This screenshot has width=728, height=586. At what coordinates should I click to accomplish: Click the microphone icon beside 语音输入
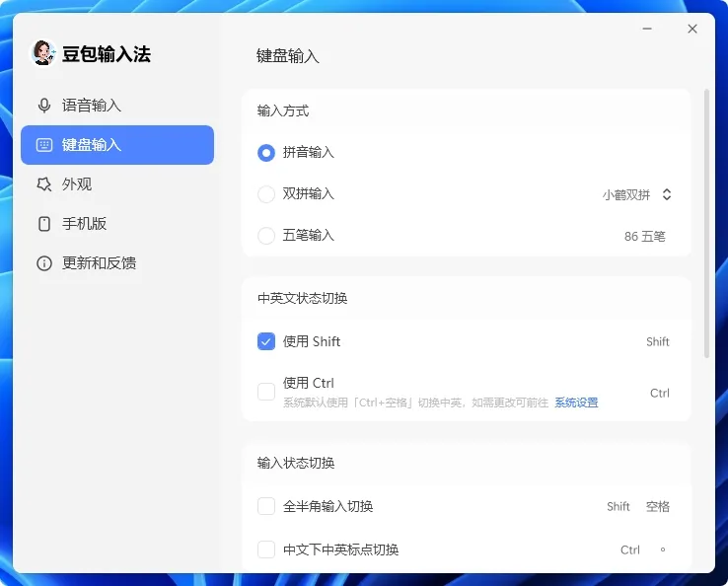click(44, 106)
